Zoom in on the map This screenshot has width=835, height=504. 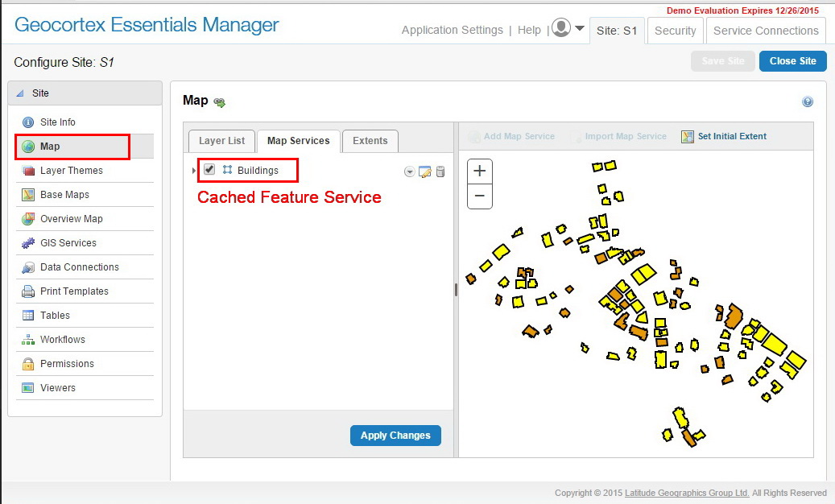pyautogui.click(x=480, y=171)
